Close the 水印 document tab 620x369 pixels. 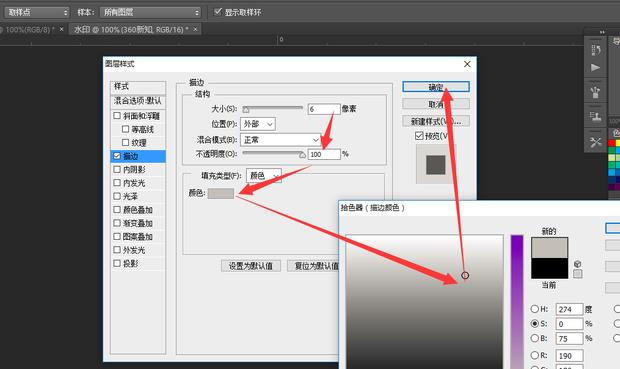click(195, 29)
